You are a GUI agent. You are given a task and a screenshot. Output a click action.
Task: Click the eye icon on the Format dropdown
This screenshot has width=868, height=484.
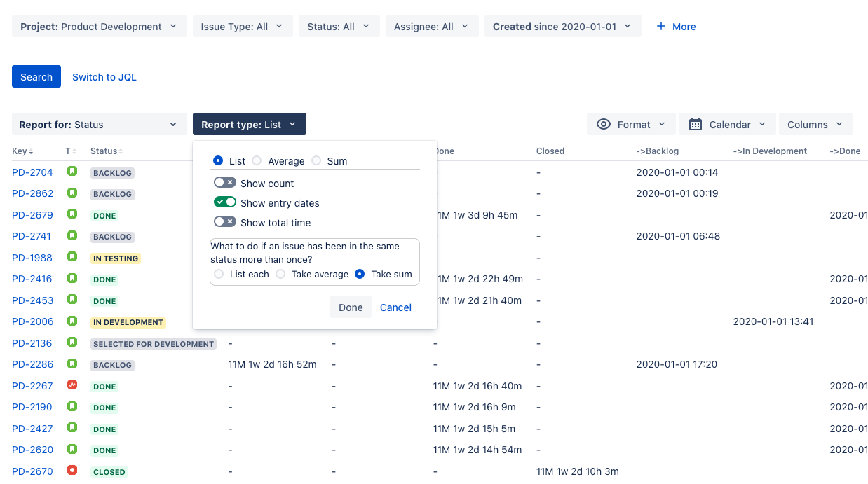[604, 124]
